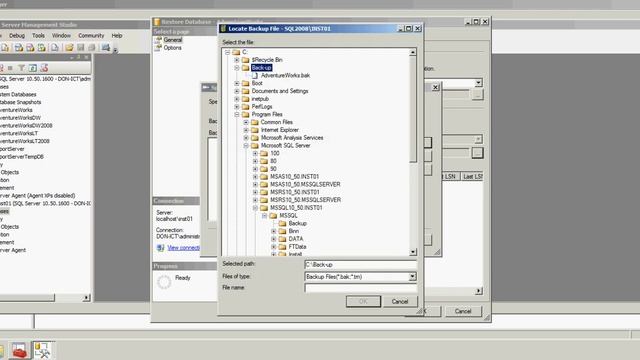Open the Files of type dropdown
Image resolution: width=640 pixels, height=360 pixels.
pyautogui.click(x=412, y=277)
